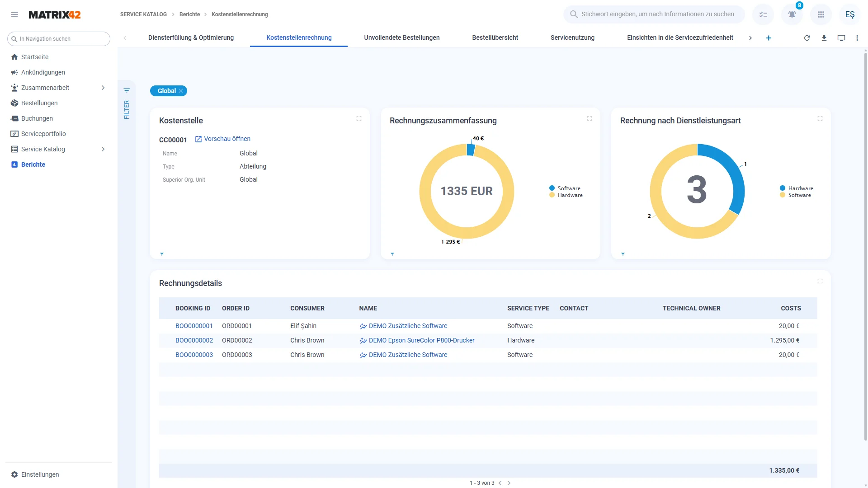This screenshot has height=488, width=868.
Task: Sort table by SERVICE TYPE column header
Action: pyautogui.click(x=528, y=308)
